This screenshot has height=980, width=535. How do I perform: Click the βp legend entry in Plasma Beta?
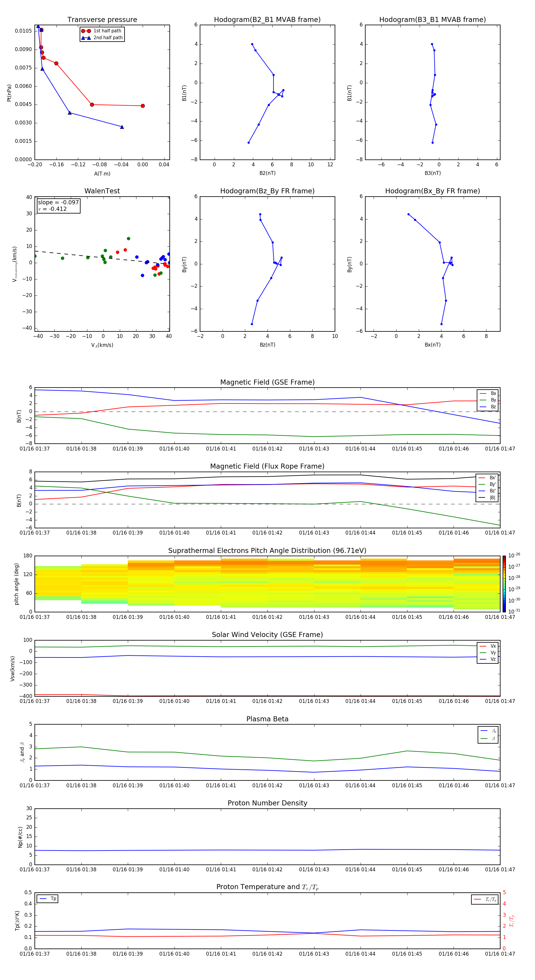click(x=488, y=731)
